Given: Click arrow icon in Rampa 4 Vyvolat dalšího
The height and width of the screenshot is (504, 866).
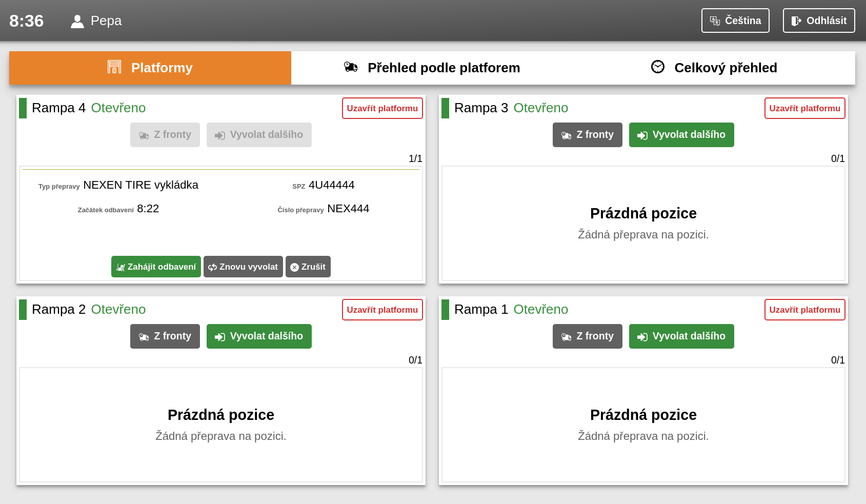Looking at the screenshot, I should 219,135.
